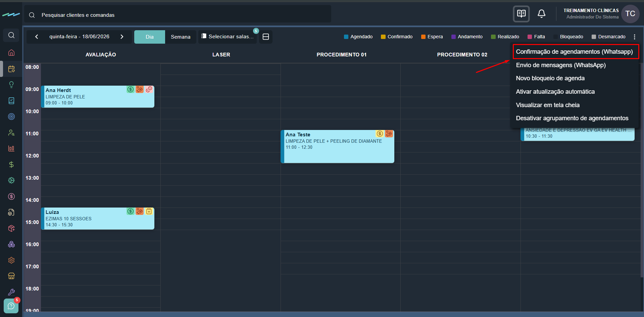Open the Selecionar salas dropdown
The image size is (644, 317).
click(x=228, y=37)
